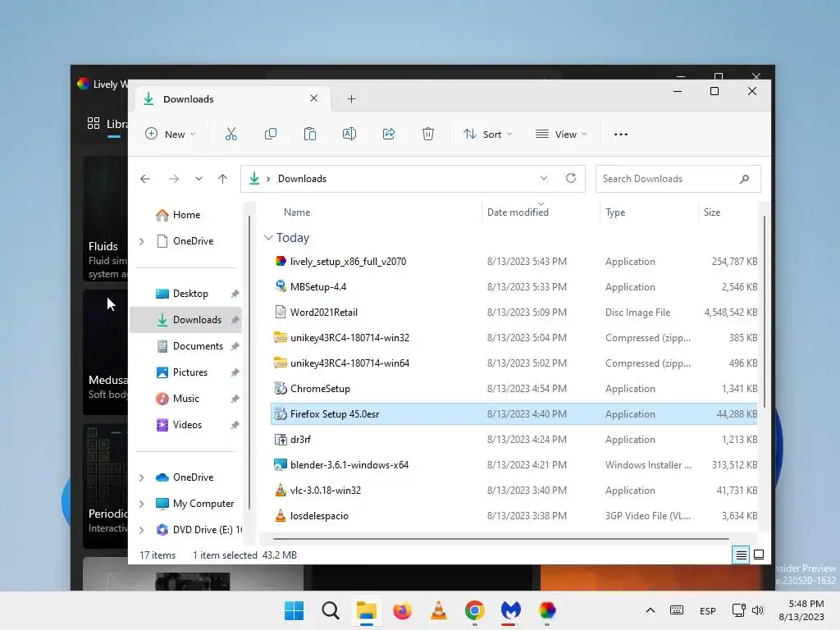The height and width of the screenshot is (630, 840).
Task: Select vlc-3.0.18-win32 file
Action: pos(514,491)
